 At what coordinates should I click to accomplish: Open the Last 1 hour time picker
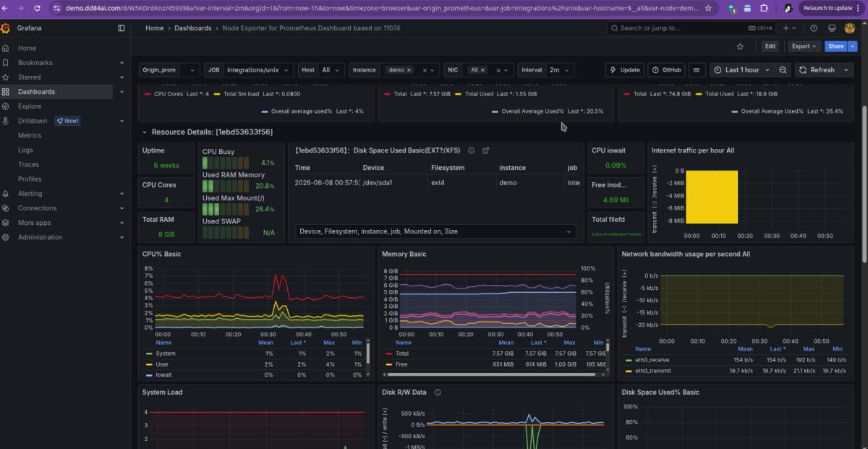pyautogui.click(x=742, y=70)
